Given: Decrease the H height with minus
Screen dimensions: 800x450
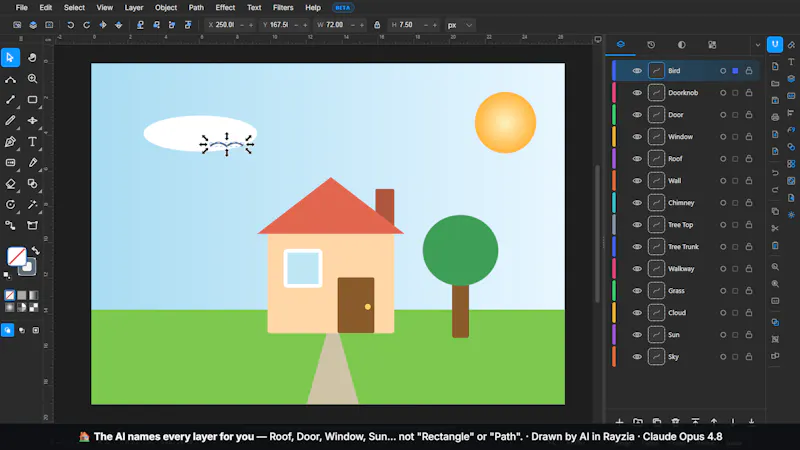Looking at the screenshot, I should 426,25.
